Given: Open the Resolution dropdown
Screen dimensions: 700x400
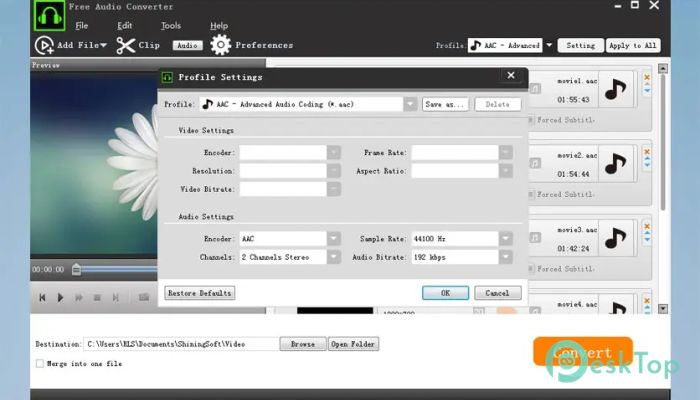Looking at the screenshot, I should [333, 171].
